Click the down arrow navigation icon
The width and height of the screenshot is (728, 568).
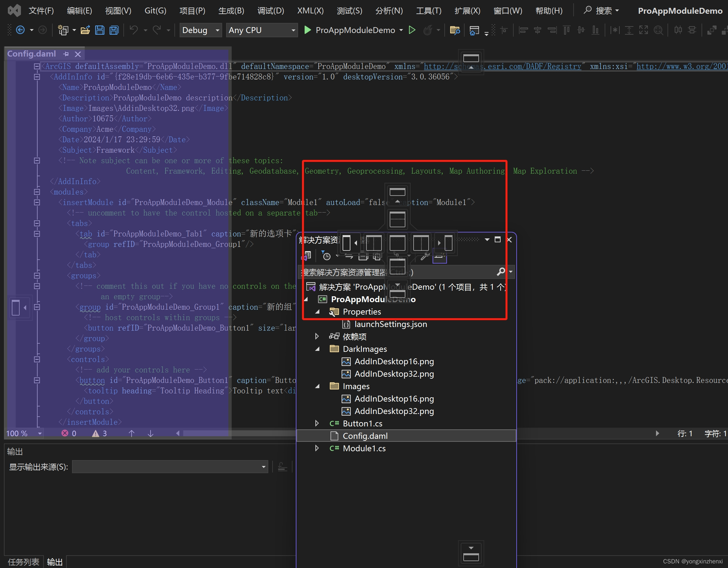[151, 433]
